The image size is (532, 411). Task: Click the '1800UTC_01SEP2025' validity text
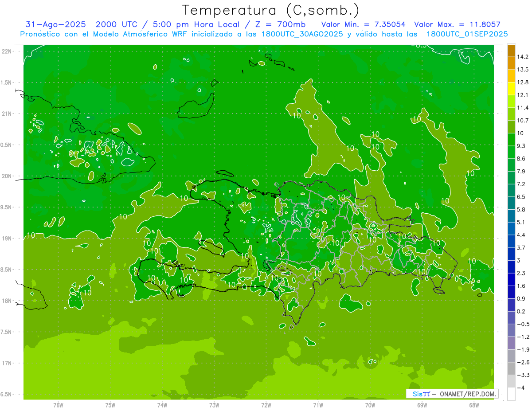click(467, 34)
